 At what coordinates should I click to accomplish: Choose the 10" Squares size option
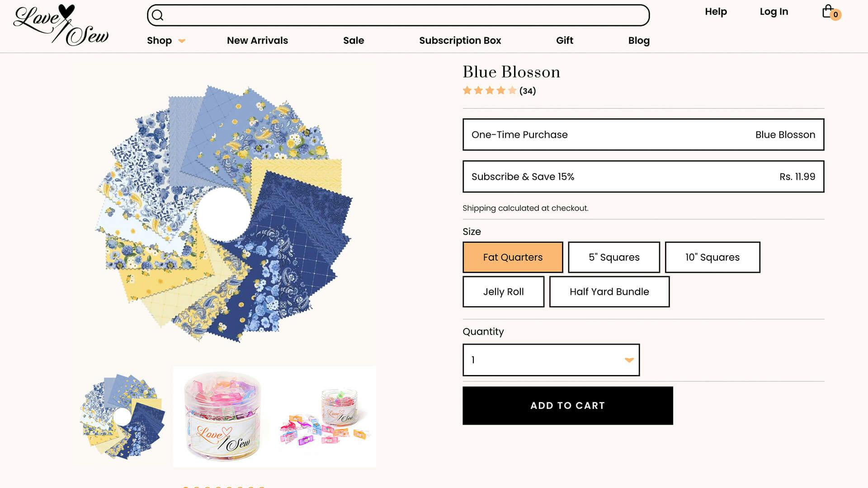[712, 257]
